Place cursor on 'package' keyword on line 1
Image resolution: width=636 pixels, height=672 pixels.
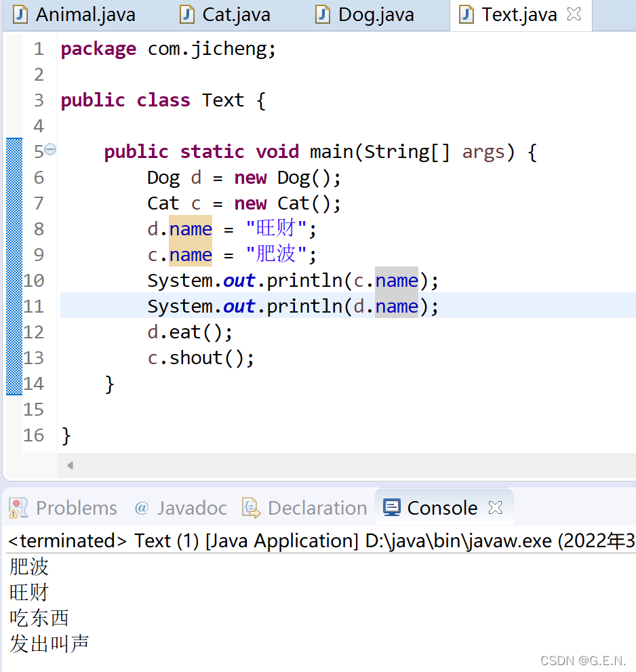(x=98, y=50)
